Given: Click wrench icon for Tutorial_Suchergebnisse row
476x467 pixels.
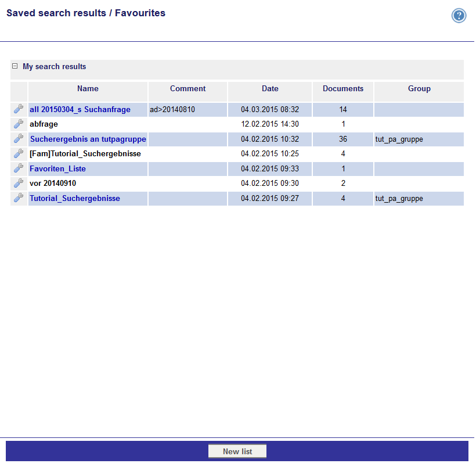Looking at the screenshot, I should click(x=19, y=198).
